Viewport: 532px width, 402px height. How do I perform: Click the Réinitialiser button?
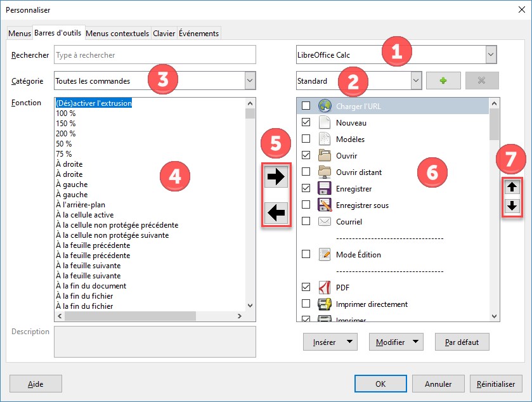point(496,384)
